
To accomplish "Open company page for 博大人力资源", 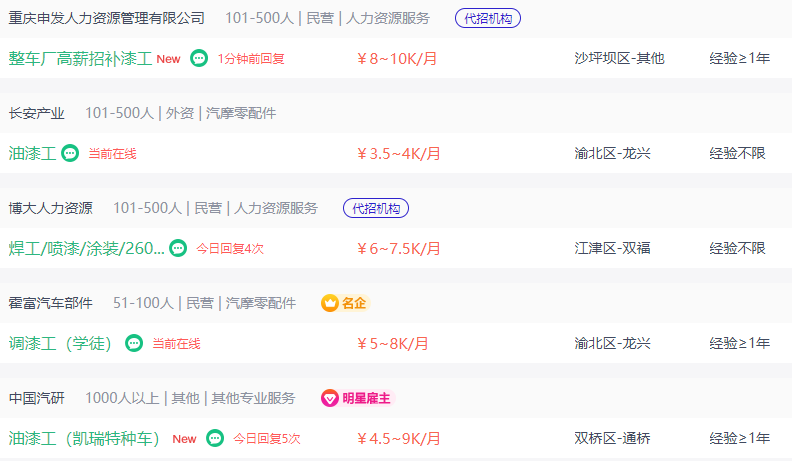I will coord(51,208).
